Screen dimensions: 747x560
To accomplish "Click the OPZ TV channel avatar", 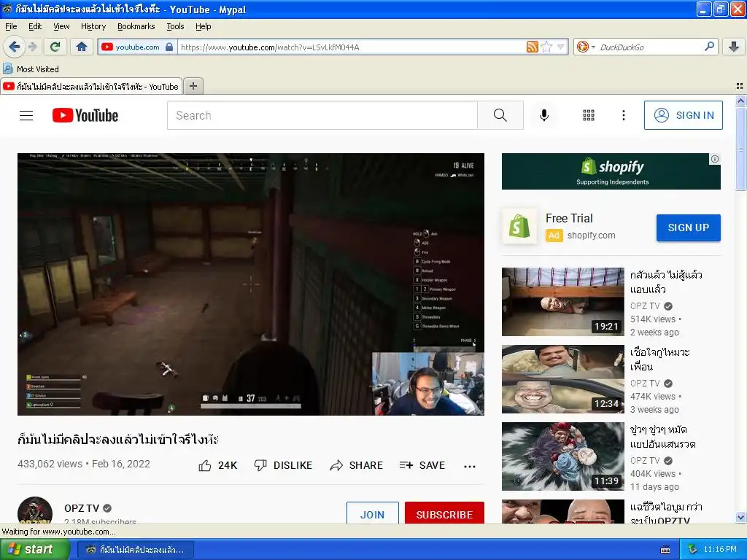I will (x=35, y=510).
